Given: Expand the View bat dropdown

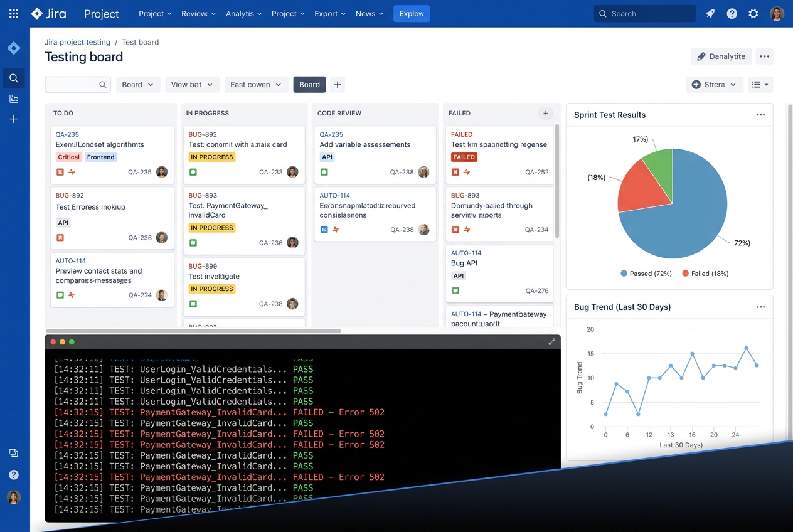Looking at the screenshot, I should 193,85.
